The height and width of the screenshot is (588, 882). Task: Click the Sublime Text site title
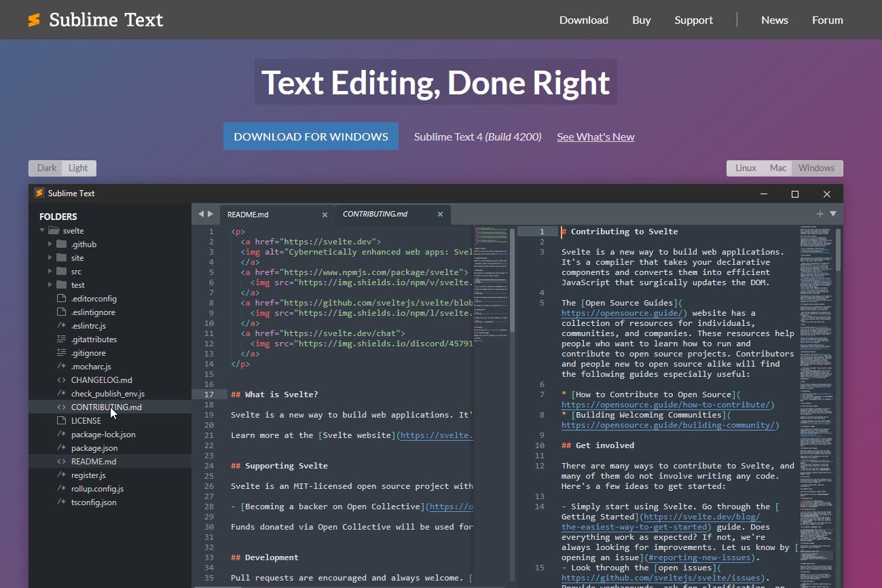(106, 20)
